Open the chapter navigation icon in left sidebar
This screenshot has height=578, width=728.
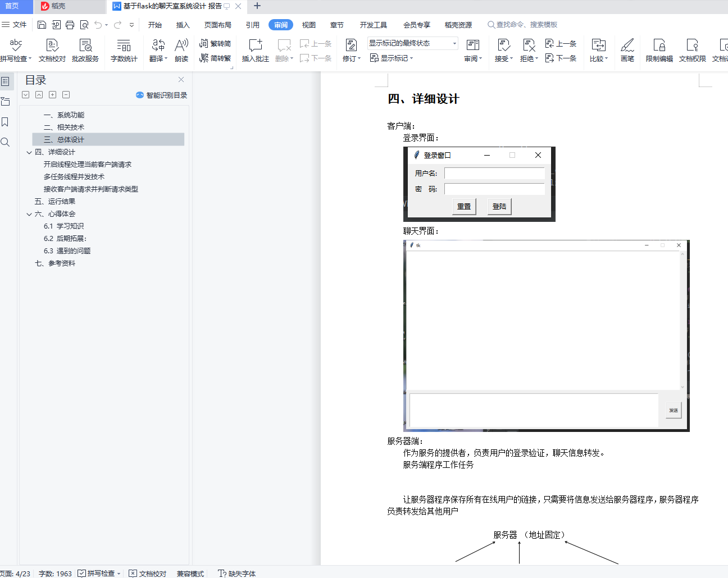click(6, 102)
